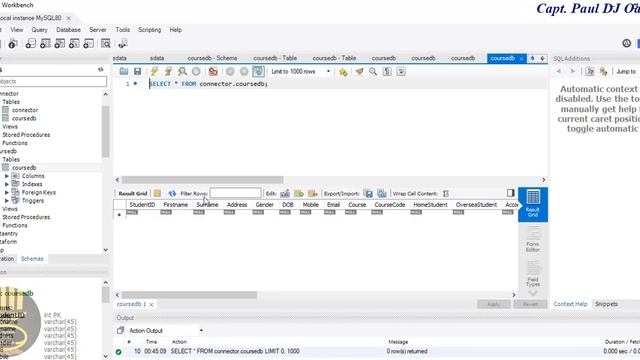
Task: Stop query execution hand icon
Action: click(x=196, y=71)
